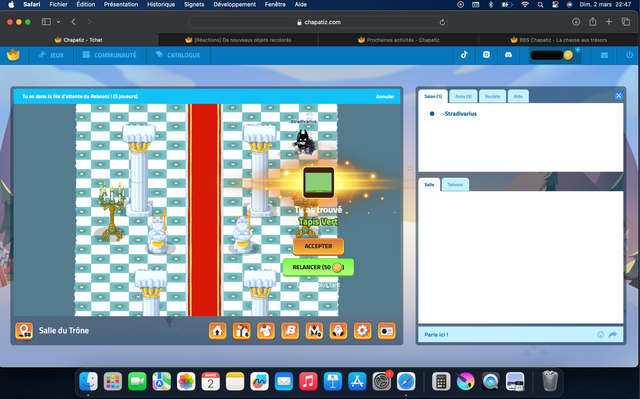Close the chat side panel
Viewport: 640px width, 399px height.
click(x=618, y=95)
